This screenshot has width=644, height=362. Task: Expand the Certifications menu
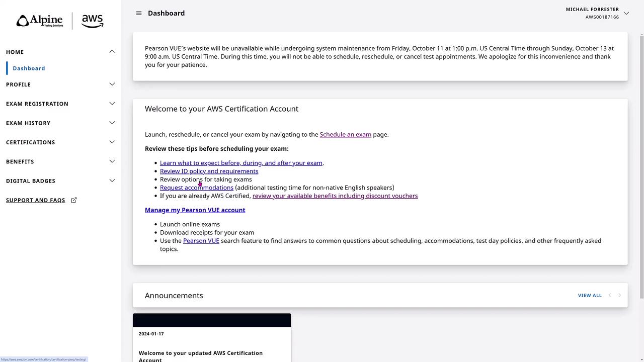[x=112, y=142]
